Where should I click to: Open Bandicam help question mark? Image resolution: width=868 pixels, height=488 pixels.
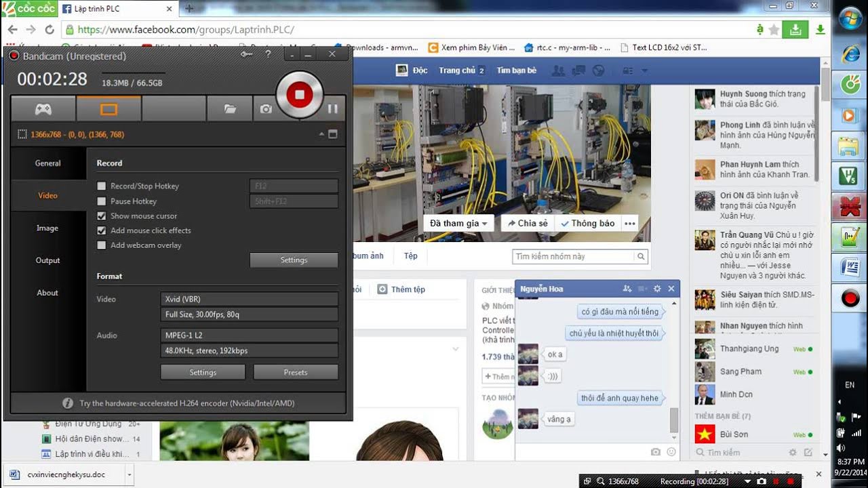click(268, 54)
